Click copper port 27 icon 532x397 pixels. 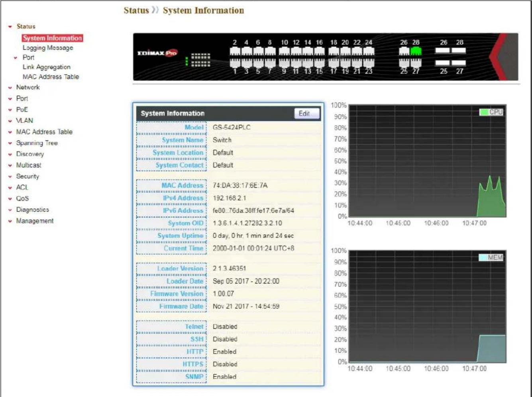click(x=416, y=63)
